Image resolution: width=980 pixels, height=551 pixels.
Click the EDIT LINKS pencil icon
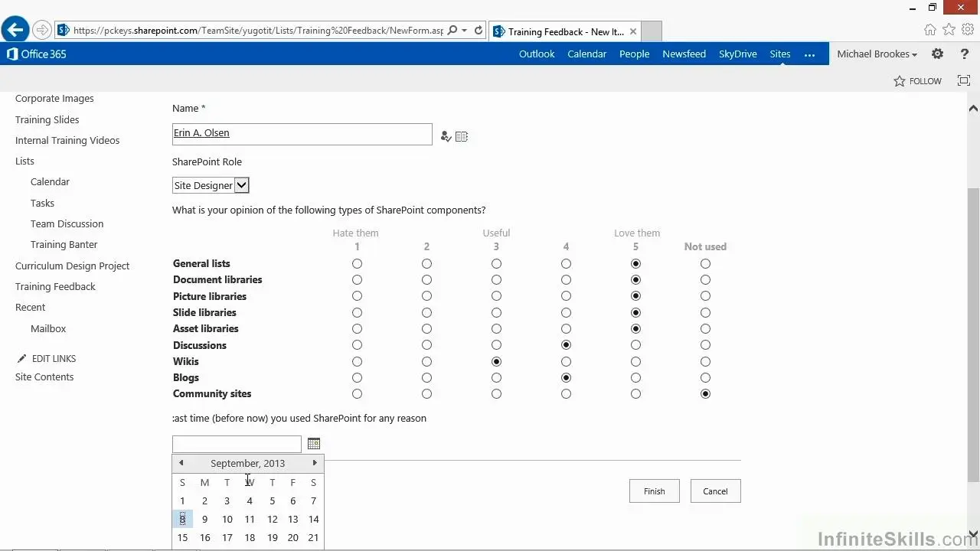coord(21,358)
